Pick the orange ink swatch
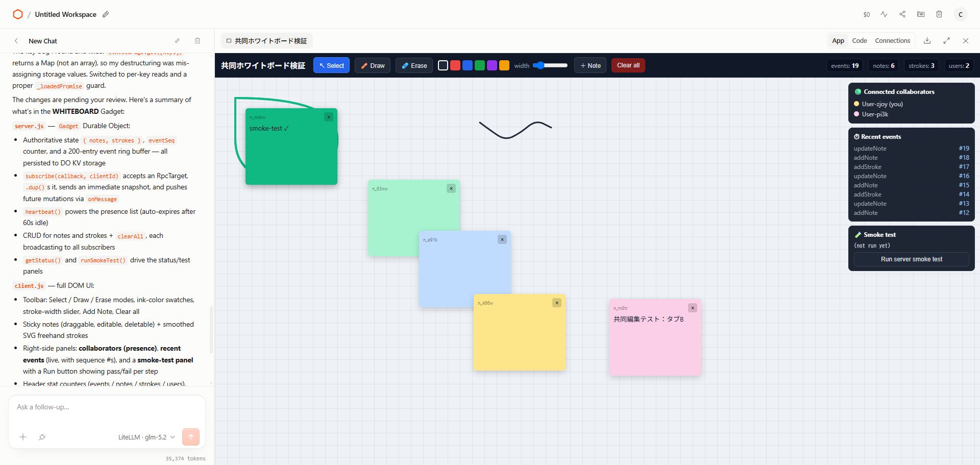This screenshot has width=980, height=465. coord(504,65)
